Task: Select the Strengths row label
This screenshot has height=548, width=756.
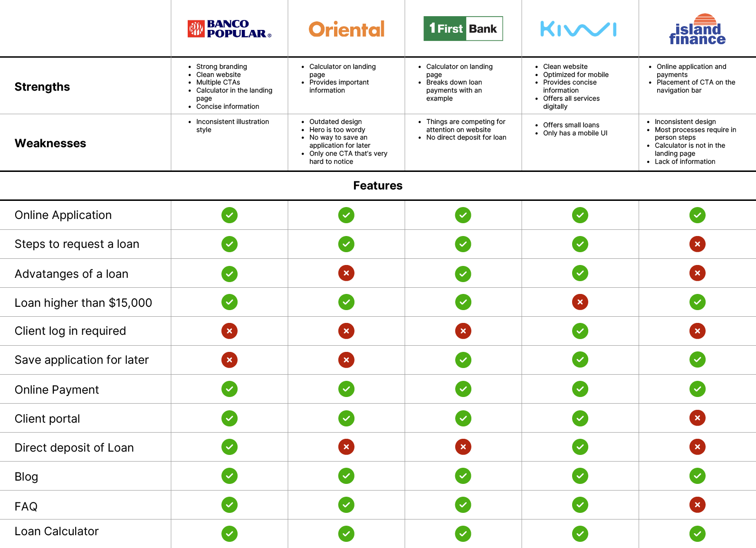Action: click(42, 87)
